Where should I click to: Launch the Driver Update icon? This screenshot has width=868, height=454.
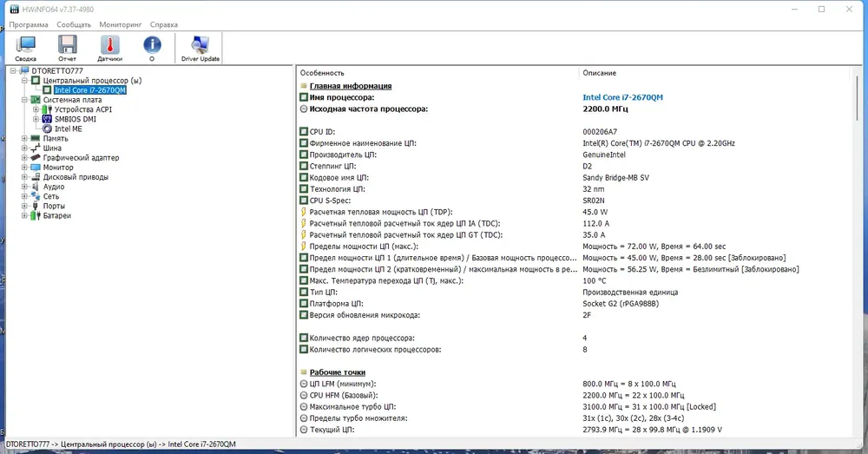point(200,48)
